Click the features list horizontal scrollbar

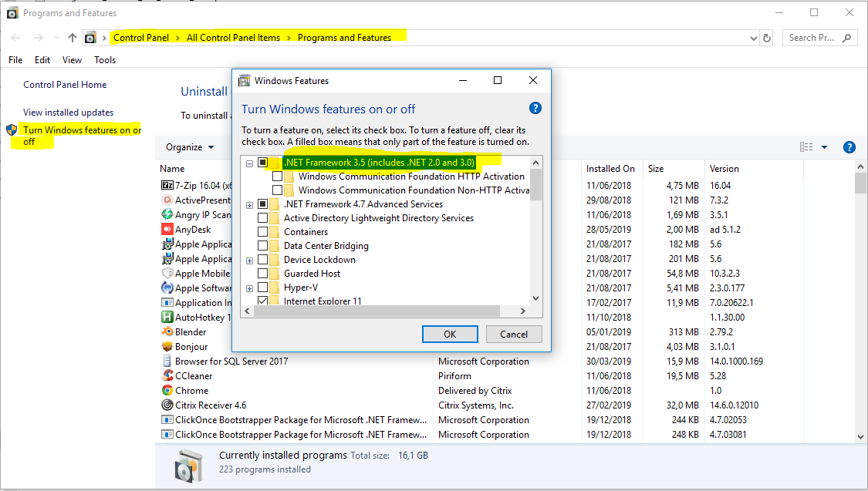(377, 311)
